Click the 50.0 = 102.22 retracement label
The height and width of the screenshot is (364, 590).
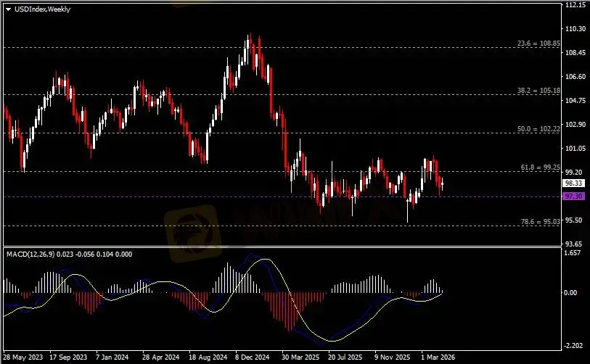point(539,129)
